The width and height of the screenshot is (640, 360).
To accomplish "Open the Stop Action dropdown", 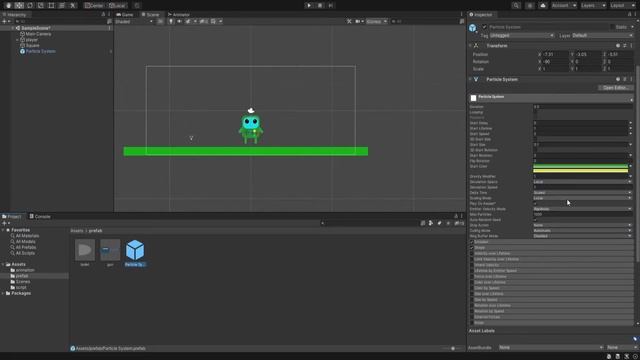I will tap(582, 225).
